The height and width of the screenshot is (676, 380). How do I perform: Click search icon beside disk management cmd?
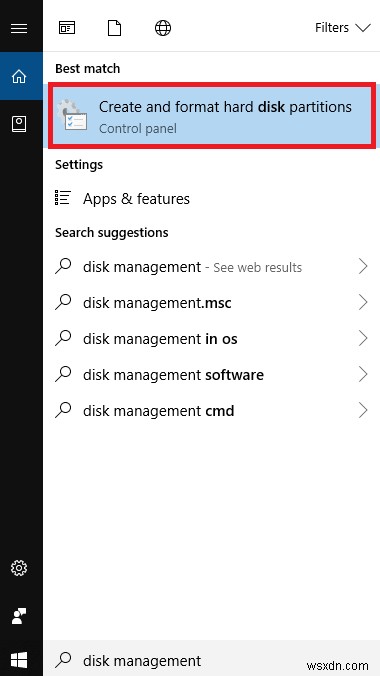click(63, 410)
